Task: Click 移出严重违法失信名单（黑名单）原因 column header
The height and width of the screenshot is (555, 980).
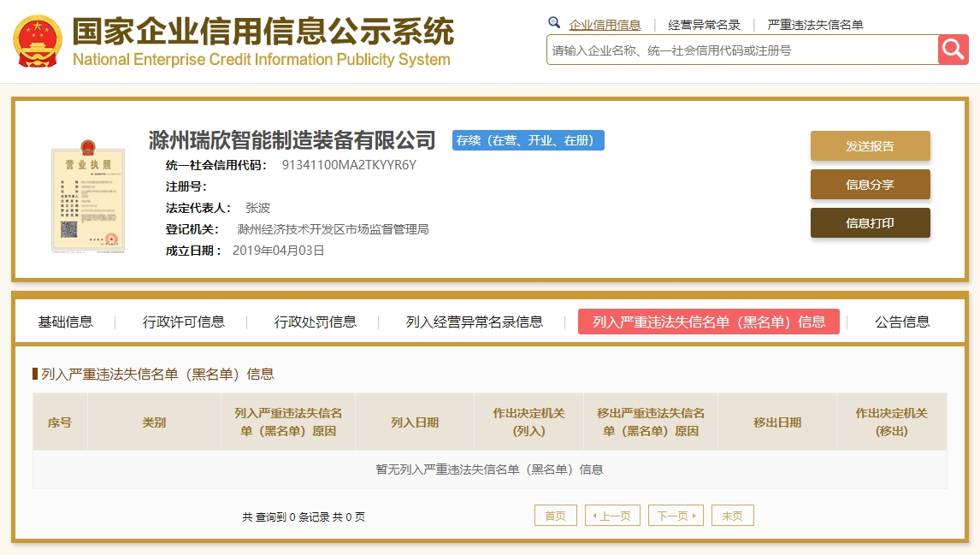Action: 651,422
